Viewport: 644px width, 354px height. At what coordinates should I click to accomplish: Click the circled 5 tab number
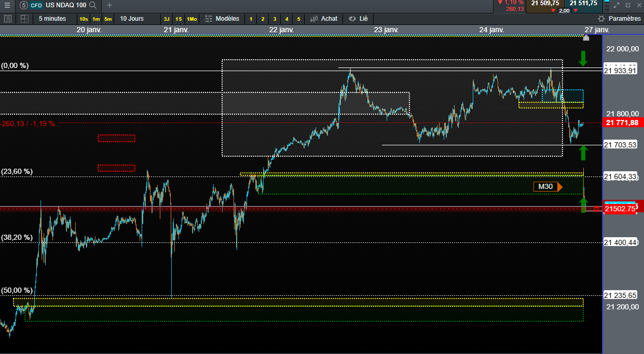coord(23,5)
